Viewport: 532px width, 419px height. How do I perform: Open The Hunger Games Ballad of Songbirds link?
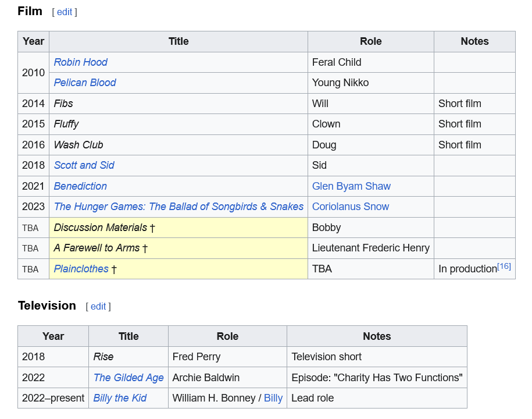[x=178, y=207]
